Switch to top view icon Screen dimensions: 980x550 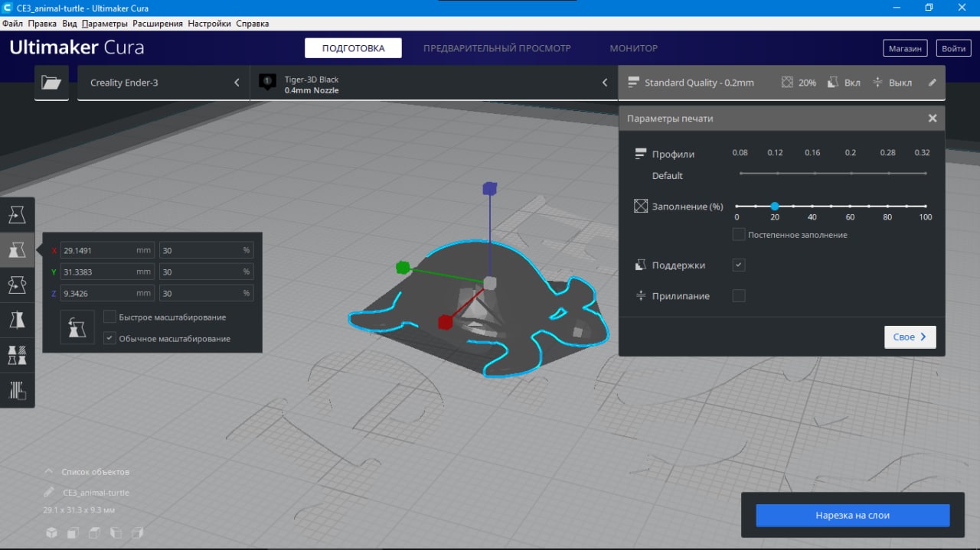click(94, 532)
